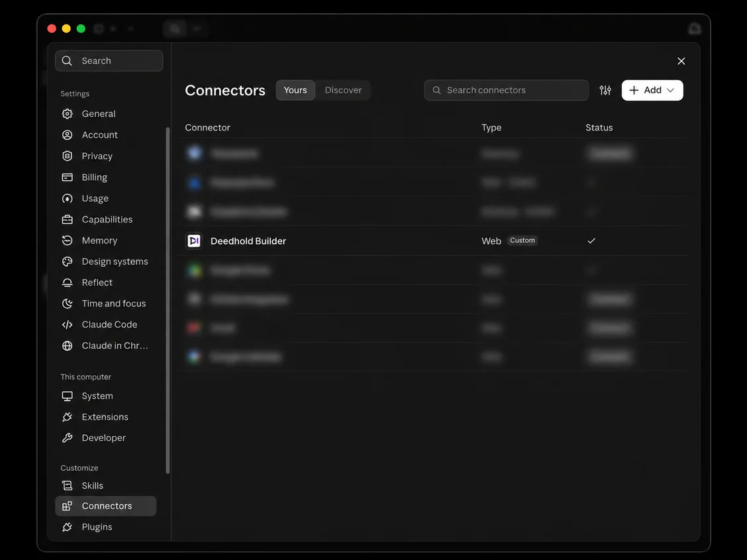Click the Deedhold Builder connector name
747x560 pixels.
pyautogui.click(x=248, y=241)
